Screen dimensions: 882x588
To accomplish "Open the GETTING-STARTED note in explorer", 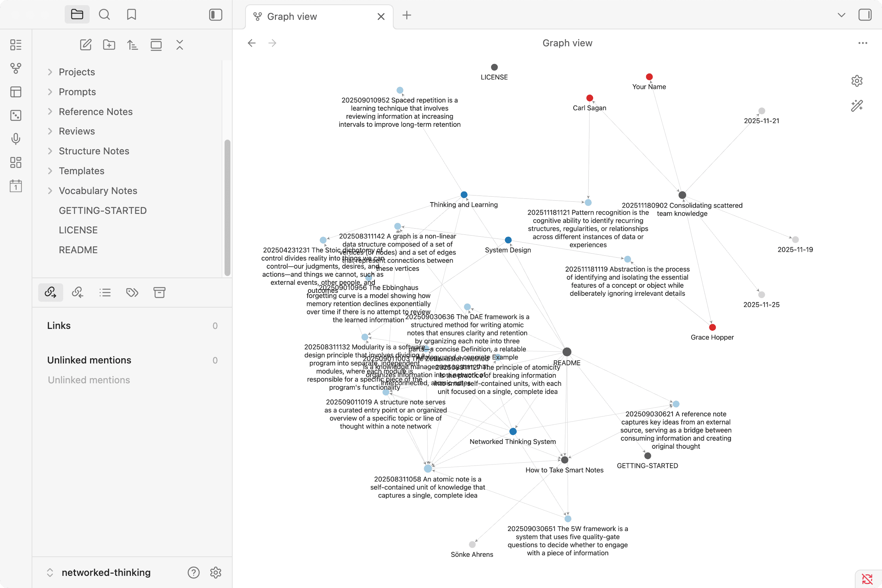I will (x=103, y=211).
